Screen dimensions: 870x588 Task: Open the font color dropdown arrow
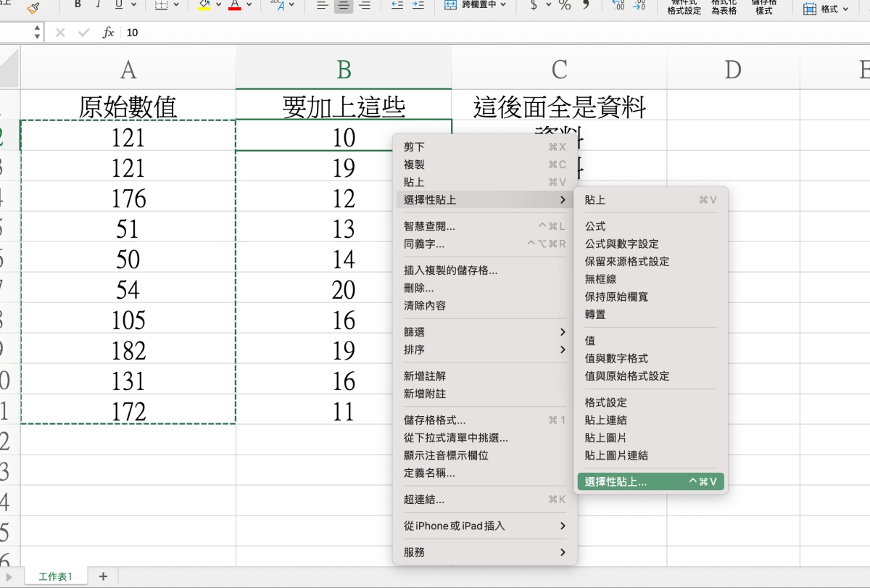(x=249, y=6)
